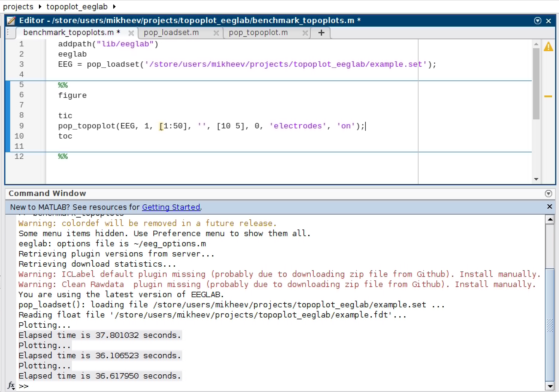Switch to the pop_topoplot.m tab
Viewport: 559px width, 392px height.
pos(258,33)
